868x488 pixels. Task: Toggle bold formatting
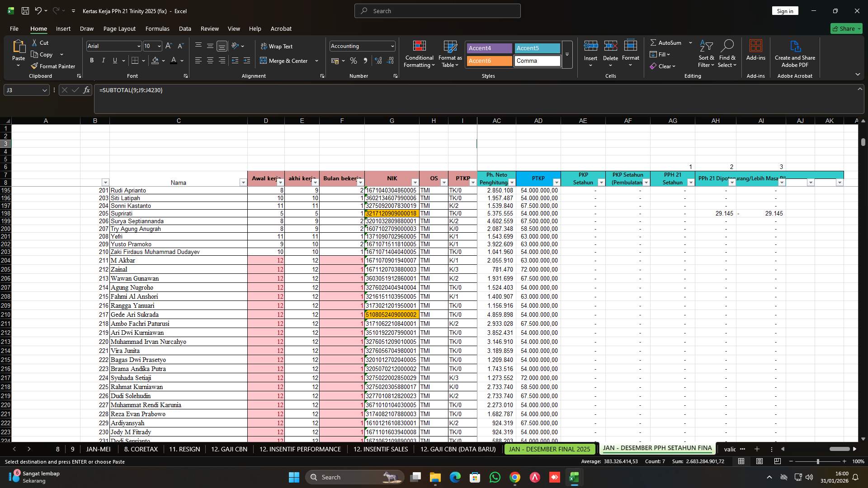91,60
